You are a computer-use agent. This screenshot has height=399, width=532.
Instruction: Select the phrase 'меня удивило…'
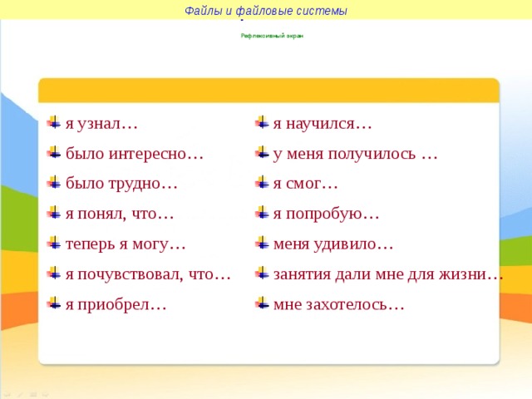pyautogui.click(x=333, y=244)
